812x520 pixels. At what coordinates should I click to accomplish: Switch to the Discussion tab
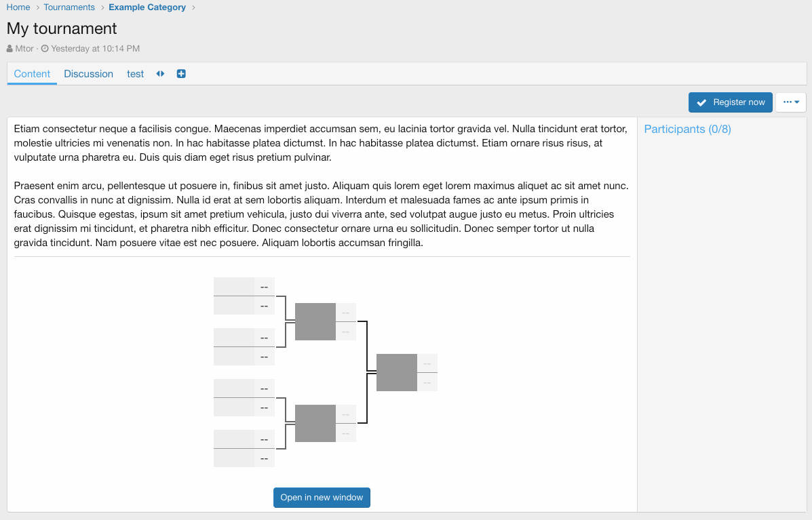tap(88, 74)
